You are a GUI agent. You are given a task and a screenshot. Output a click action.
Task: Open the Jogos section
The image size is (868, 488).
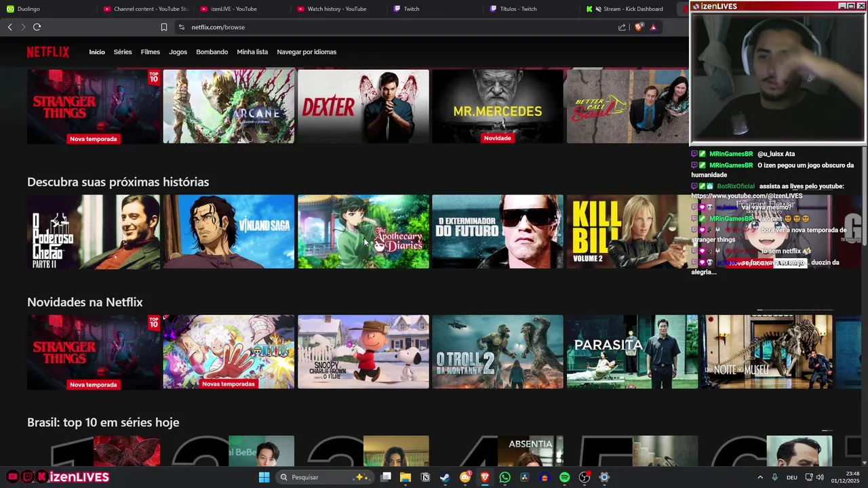178,52
